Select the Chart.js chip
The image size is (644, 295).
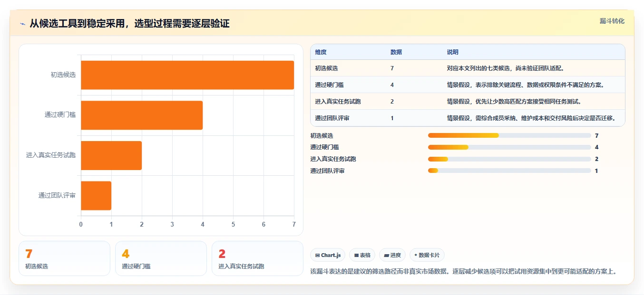point(328,255)
